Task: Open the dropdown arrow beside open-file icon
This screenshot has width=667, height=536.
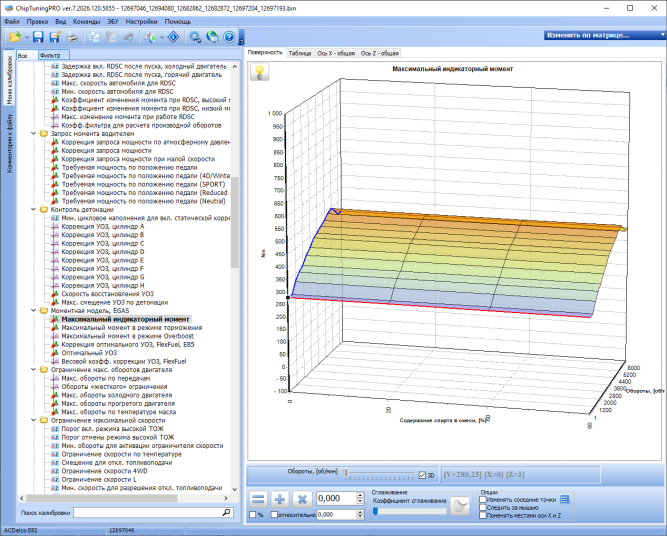Action: (27, 37)
